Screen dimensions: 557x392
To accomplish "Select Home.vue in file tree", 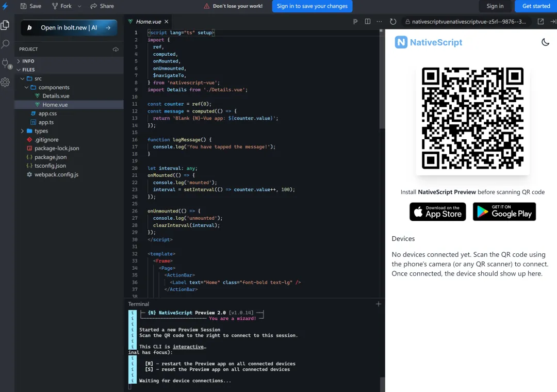I will 69,105.
